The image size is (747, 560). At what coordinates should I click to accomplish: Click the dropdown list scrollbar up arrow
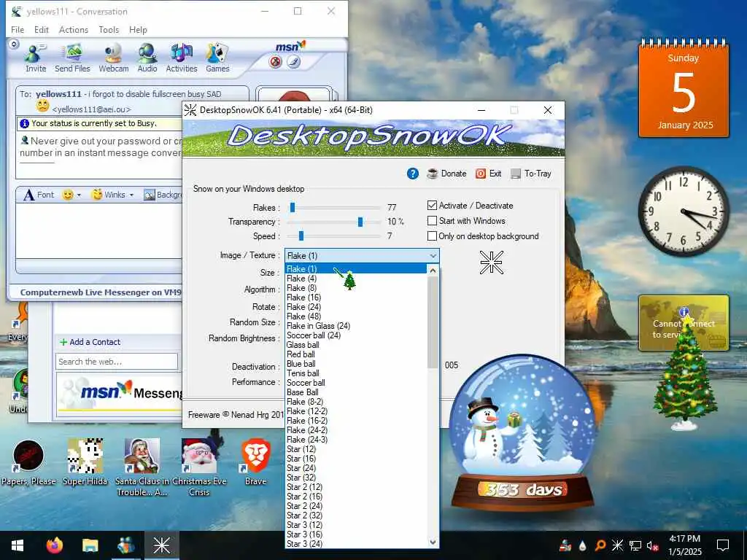(x=433, y=271)
